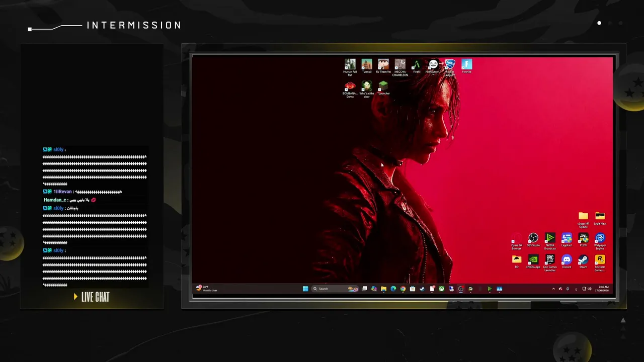Image resolution: width=644 pixels, height=362 pixels.
Task: Open the Rockstar Games Launcher shortcut
Action: point(600,263)
